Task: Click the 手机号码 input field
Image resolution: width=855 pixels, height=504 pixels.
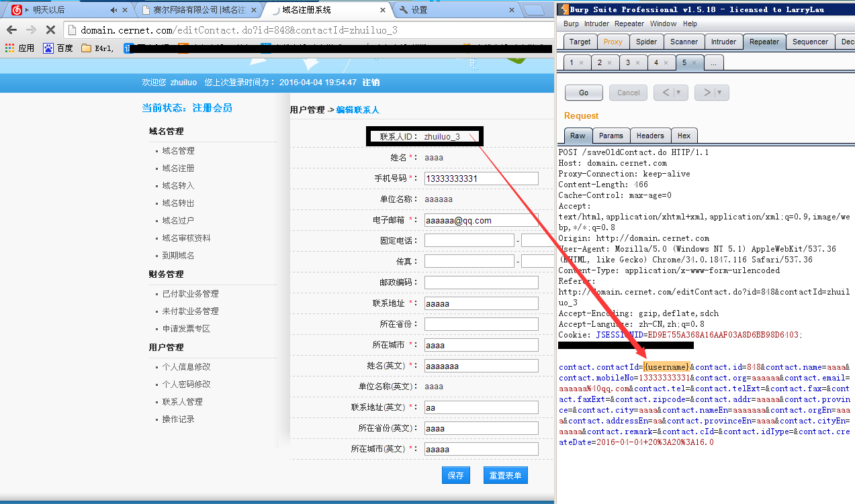Action: [481, 179]
